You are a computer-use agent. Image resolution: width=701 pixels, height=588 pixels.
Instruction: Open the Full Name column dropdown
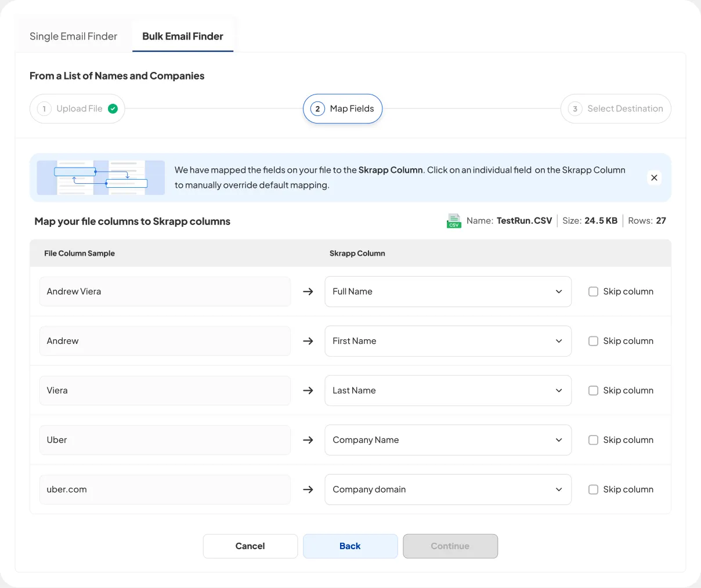point(447,292)
